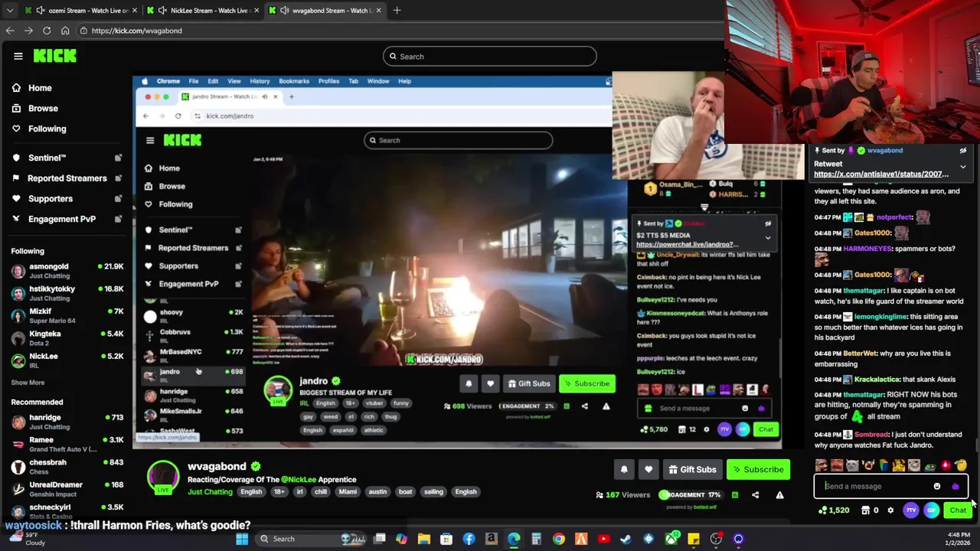Screen dimensions: 980x551
Task: Click the taskbar clock and date
Action: (x=959, y=539)
